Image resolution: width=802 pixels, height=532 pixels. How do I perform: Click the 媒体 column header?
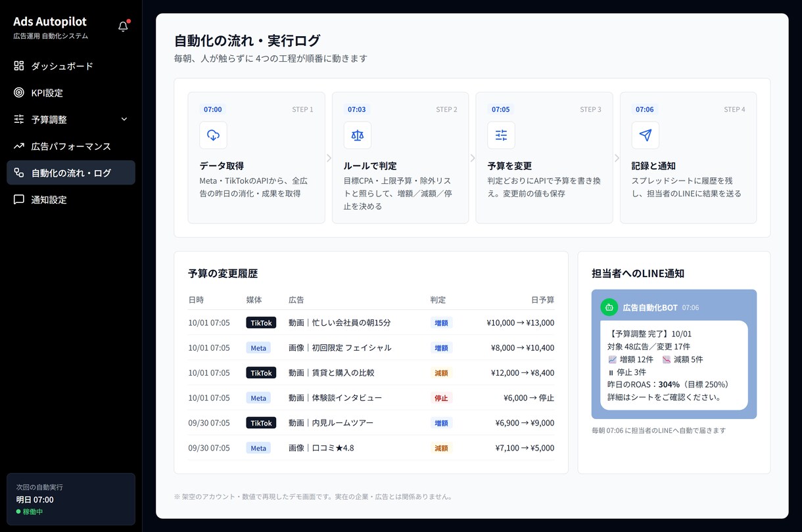click(x=254, y=299)
